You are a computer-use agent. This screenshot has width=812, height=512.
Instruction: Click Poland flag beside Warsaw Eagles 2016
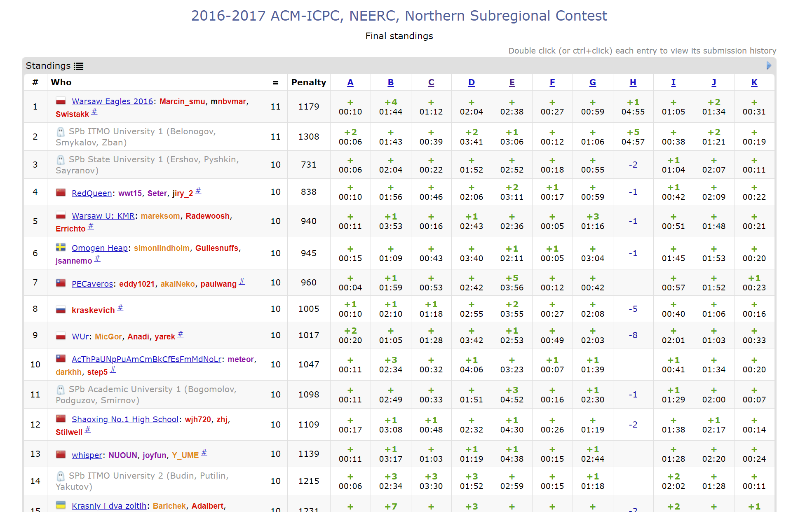click(61, 101)
